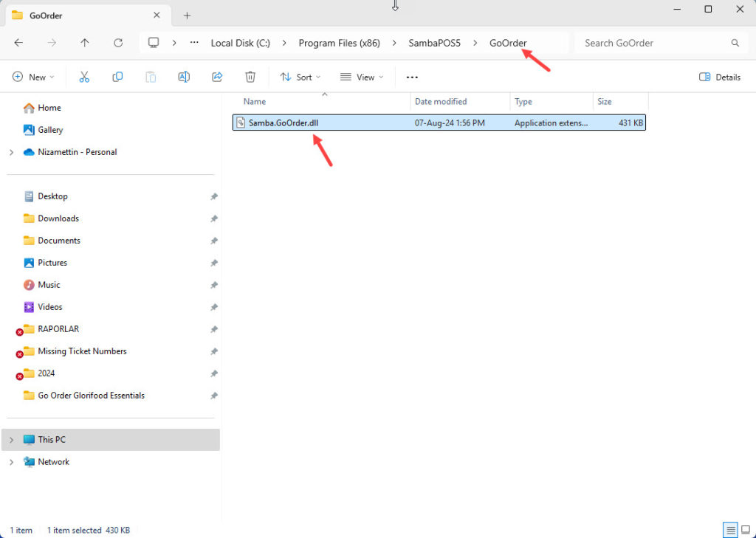Viewport: 756px width, 538px height.
Task: Open the hidden breadcrumb ellipsis in address bar
Action: [194, 43]
